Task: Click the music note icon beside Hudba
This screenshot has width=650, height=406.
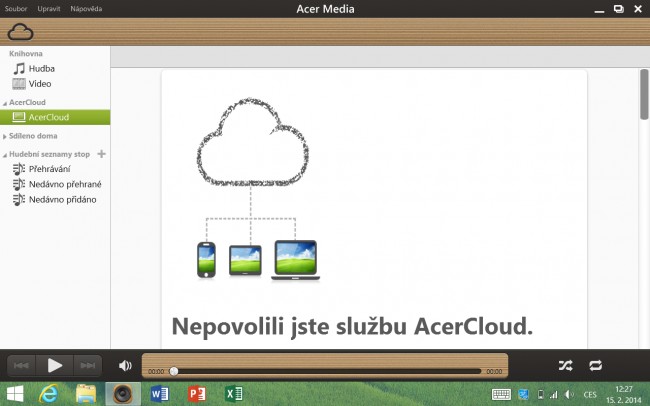Action: pos(19,68)
